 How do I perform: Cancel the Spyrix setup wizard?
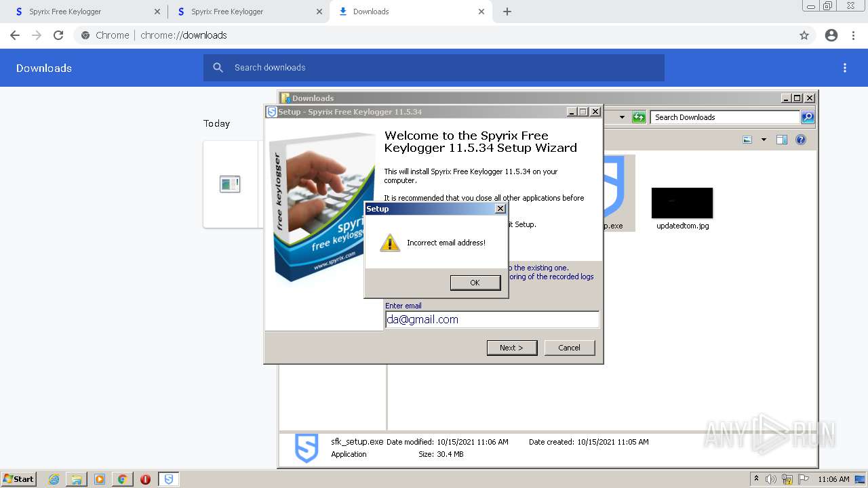coord(570,348)
